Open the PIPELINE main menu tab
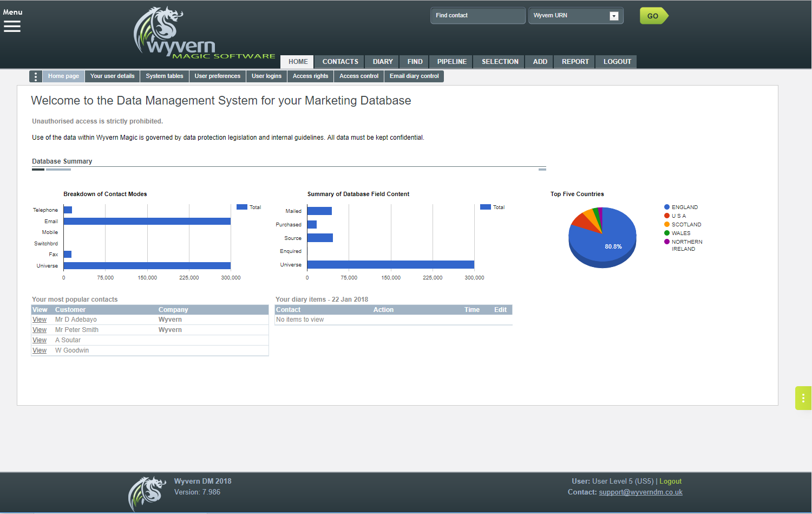The image size is (812, 514). 452,62
